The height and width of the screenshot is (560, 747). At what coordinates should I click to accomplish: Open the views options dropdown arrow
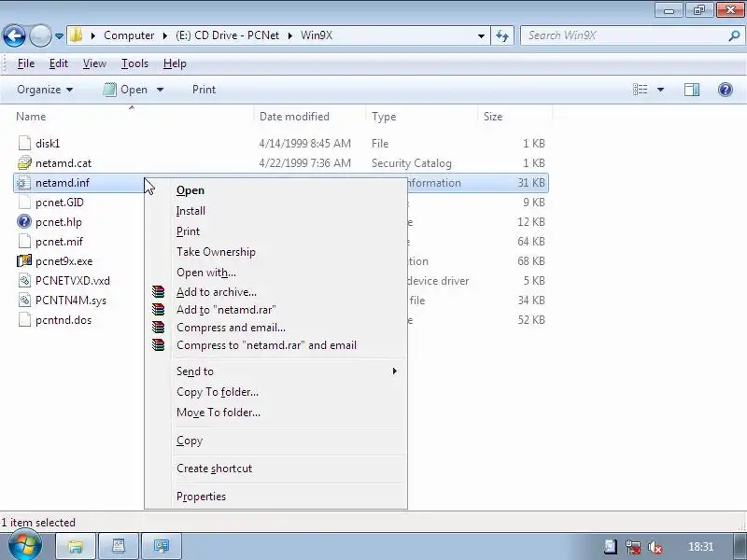coord(660,90)
